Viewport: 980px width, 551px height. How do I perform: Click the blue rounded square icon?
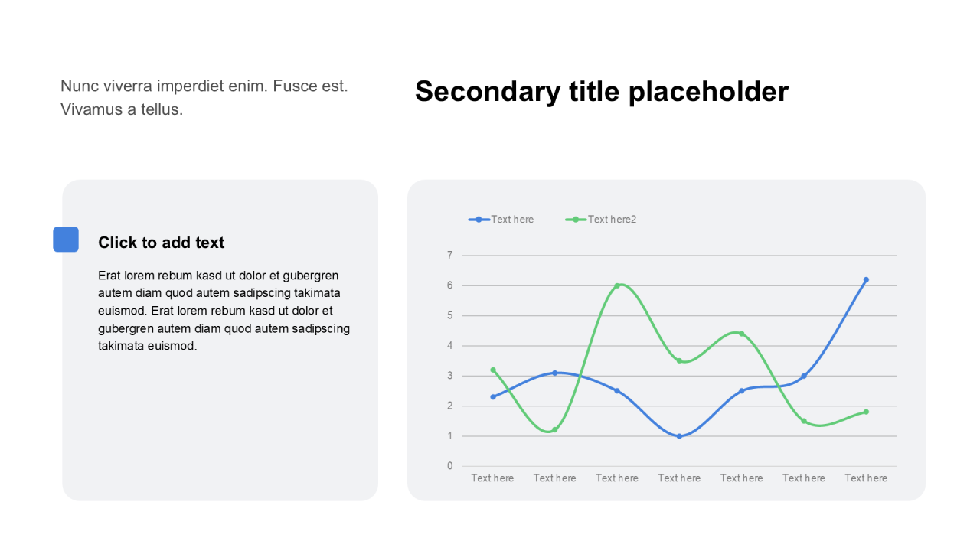(66, 240)
